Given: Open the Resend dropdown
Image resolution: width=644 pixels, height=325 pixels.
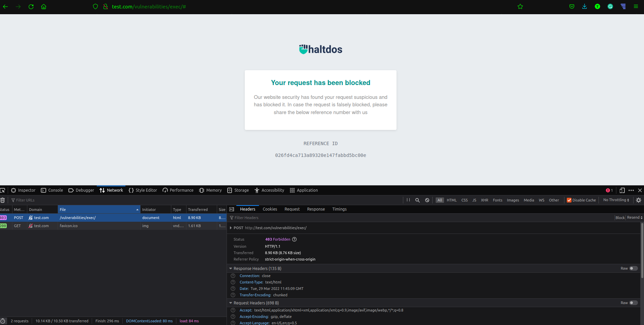Looking at the screenshot, I should pyautogui.click(x=635, y=218).
